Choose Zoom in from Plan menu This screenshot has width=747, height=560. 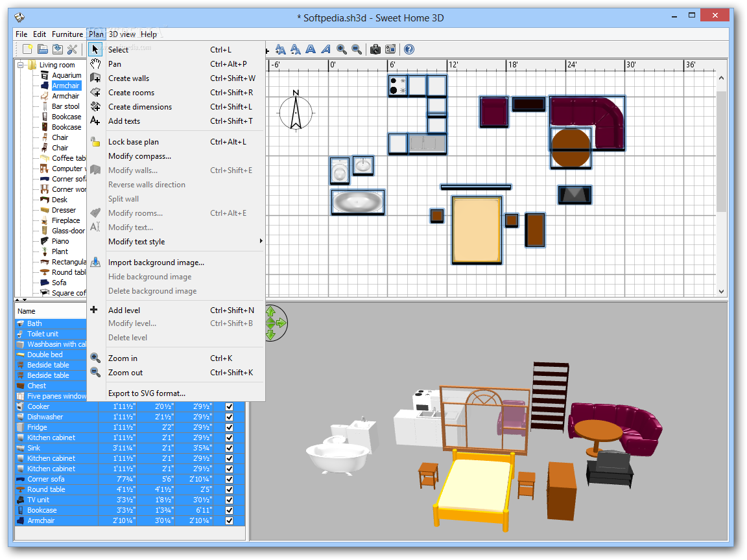point(176,358)
